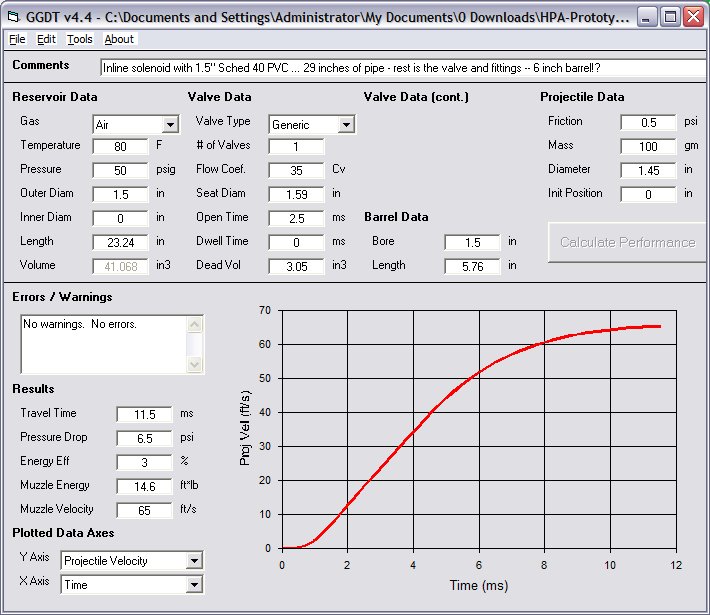Expand the Valve Type dropdown
The width and height of the screenshot is (710, 615).
(346, 125)
